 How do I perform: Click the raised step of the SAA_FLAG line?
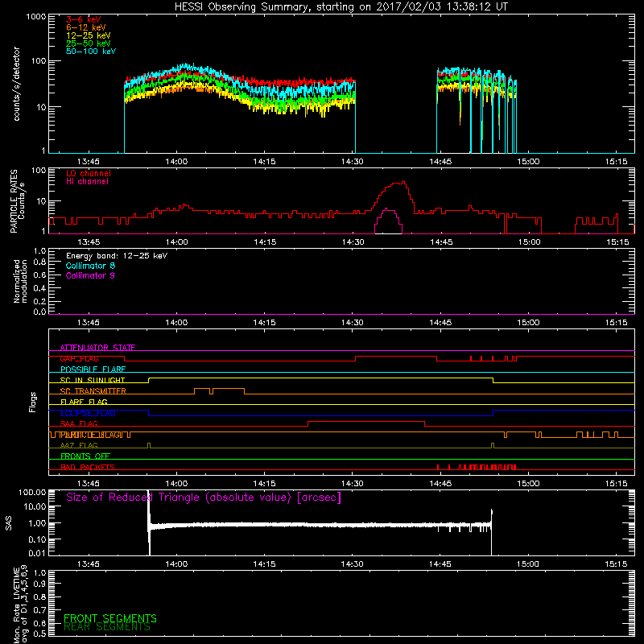pos(366,421)
